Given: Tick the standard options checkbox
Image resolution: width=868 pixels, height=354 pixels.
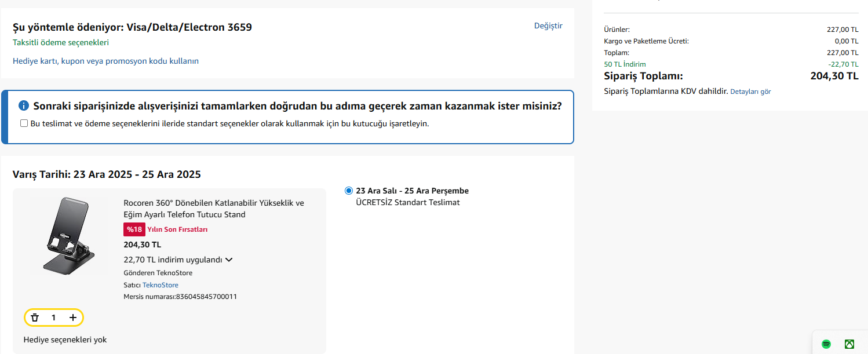Looking at the screenshot, I should coord(24,123).
